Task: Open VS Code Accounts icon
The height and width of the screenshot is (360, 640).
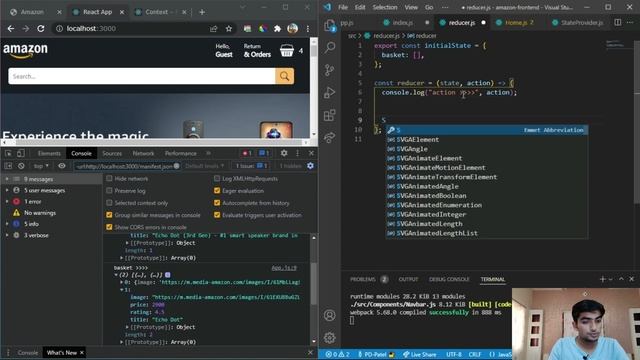Action: [330, 315]
